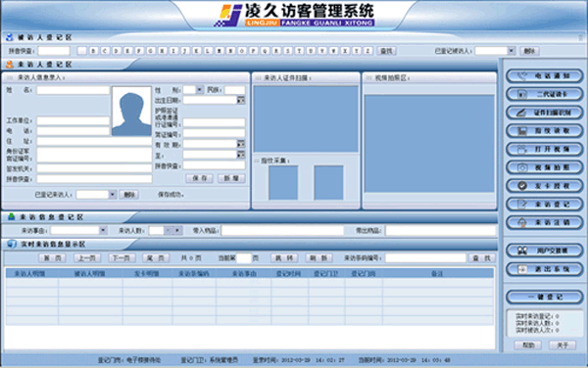Screen dimensions: 588x368
Task: Open the 有效期 start date calendar picker
Action: coord(241,144)
